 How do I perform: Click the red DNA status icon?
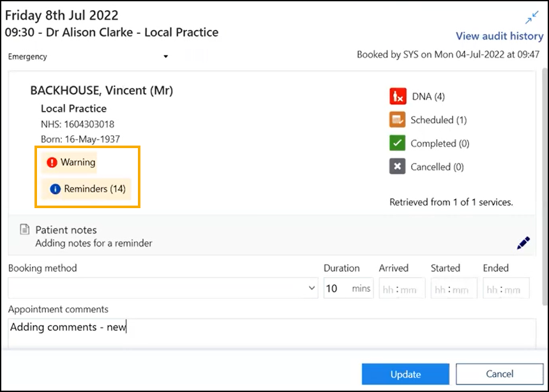(x=398, y=96)
